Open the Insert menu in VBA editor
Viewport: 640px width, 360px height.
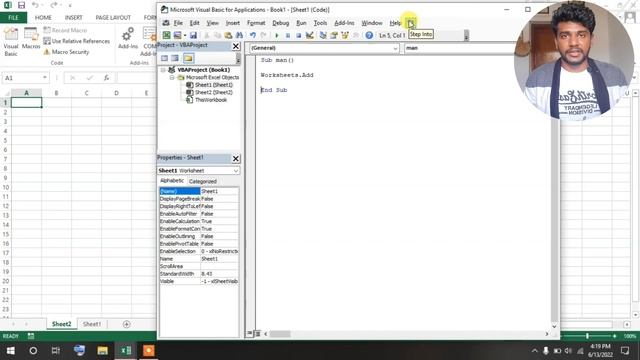pyautogui.click(x=233, y=23)
